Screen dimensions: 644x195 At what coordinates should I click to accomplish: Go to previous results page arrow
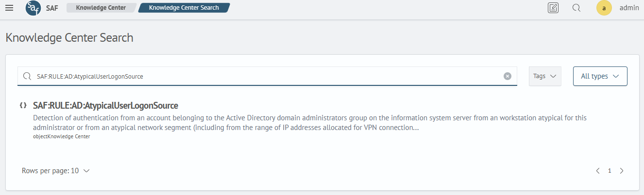pyautogui.click(x=598, y=171)
